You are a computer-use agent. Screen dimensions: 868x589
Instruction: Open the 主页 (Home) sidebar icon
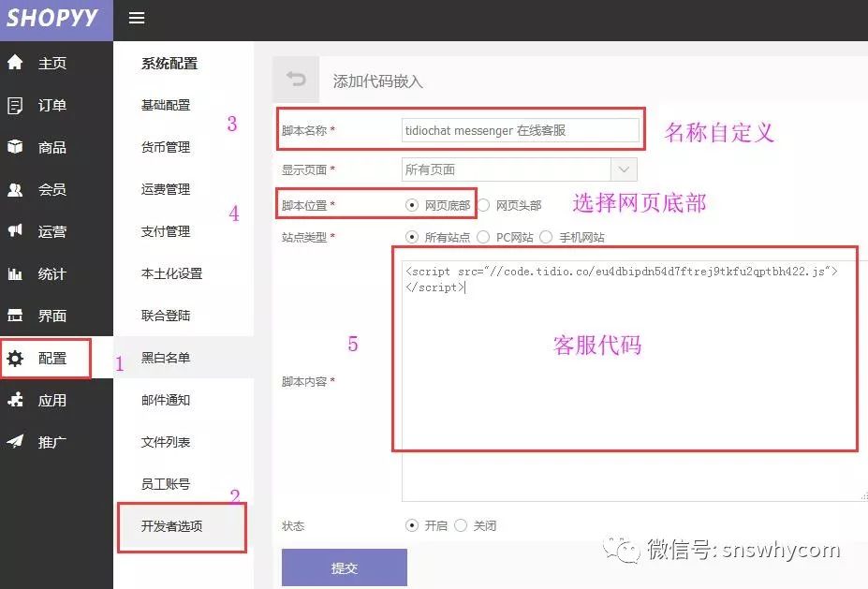(13, 62)
